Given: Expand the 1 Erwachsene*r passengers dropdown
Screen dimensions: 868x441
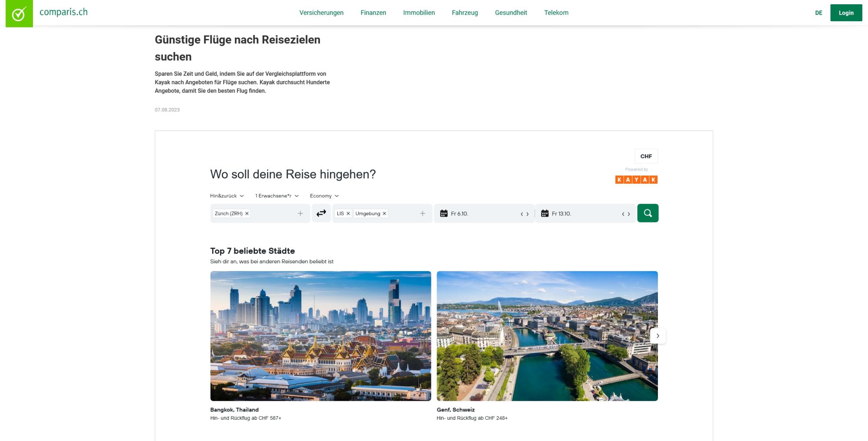Looking at the screenshot, I should tap(277, 196).
